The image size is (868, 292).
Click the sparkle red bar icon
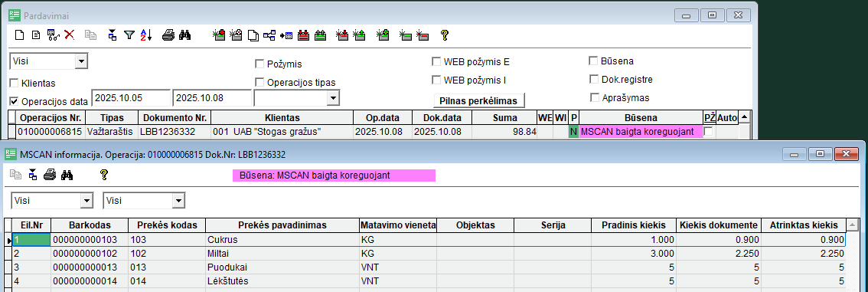pos(423,35)
